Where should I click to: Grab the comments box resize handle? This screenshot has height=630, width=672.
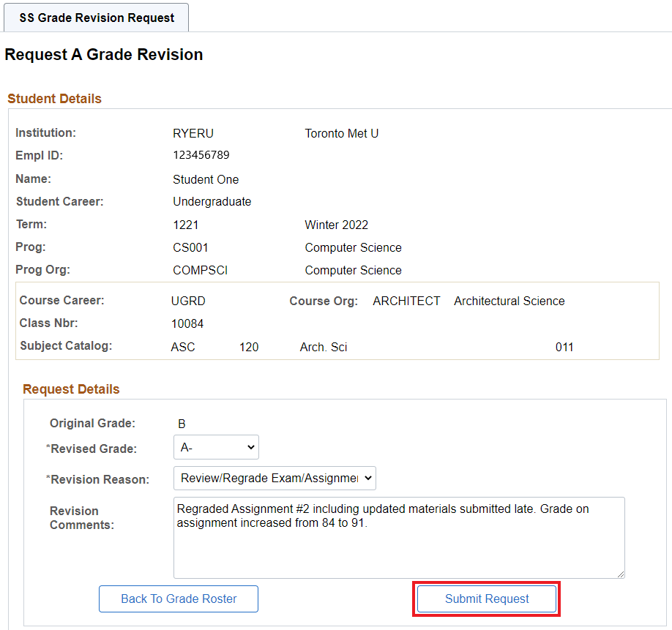click(620, 574)
